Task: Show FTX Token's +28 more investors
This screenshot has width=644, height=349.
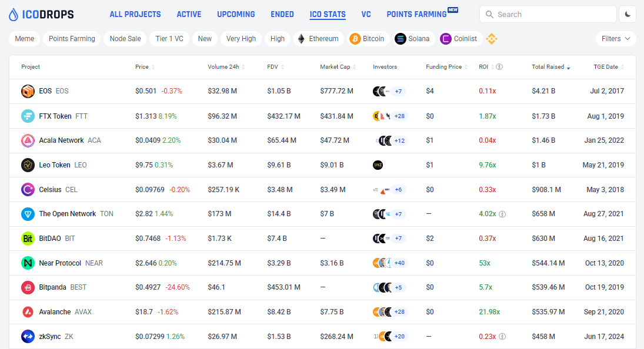Action: click(x=399, y=116)
